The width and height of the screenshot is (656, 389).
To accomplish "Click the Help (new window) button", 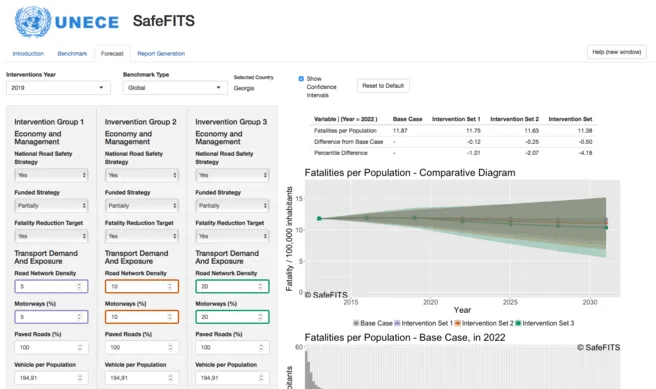I will coord(617,52).
